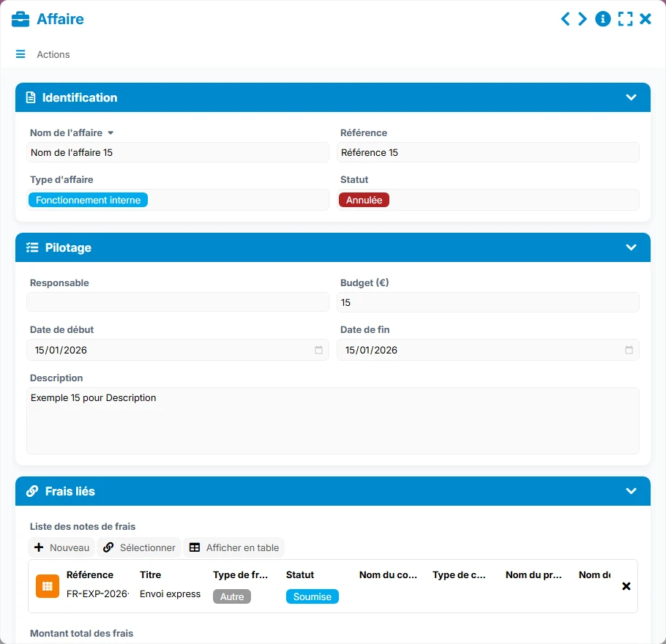Click the Soumise status badge
The image size is (666, 644).
click(313, 596)
